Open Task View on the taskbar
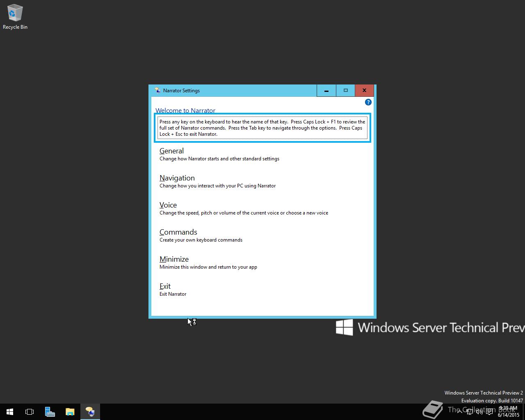 click(30, 412)
